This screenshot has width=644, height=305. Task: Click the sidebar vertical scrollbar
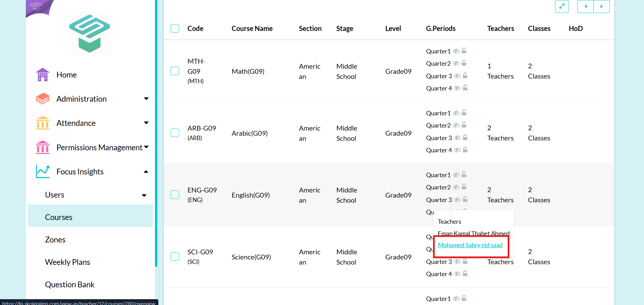(156, 133)
